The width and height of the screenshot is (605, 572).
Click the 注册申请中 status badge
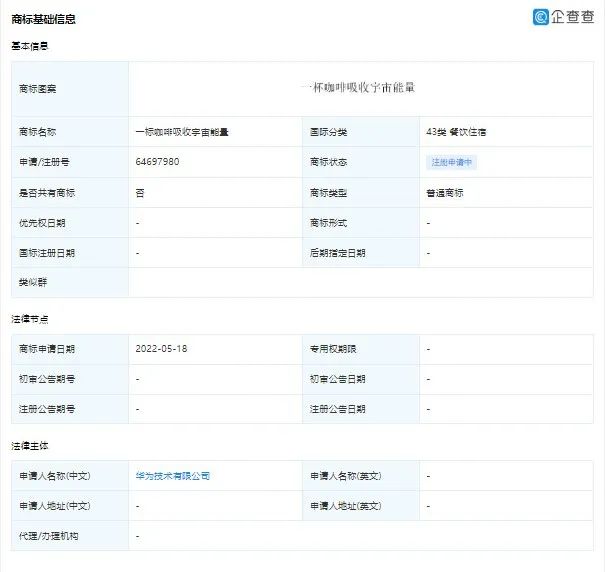click(x=452, y=162)
